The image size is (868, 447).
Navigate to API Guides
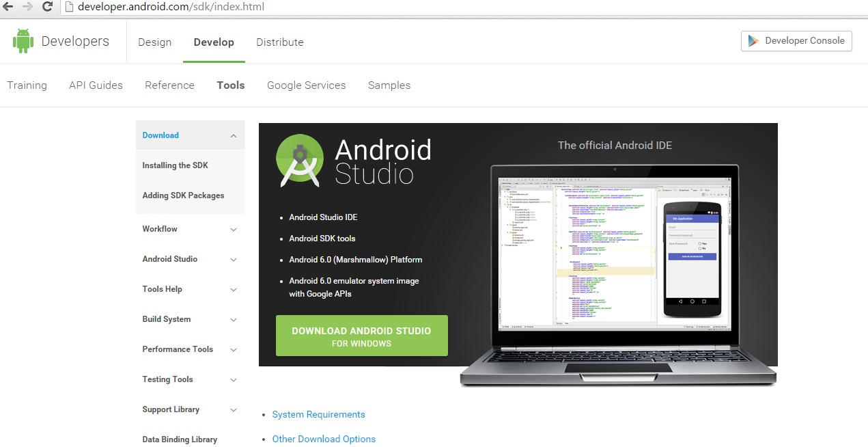96,85
